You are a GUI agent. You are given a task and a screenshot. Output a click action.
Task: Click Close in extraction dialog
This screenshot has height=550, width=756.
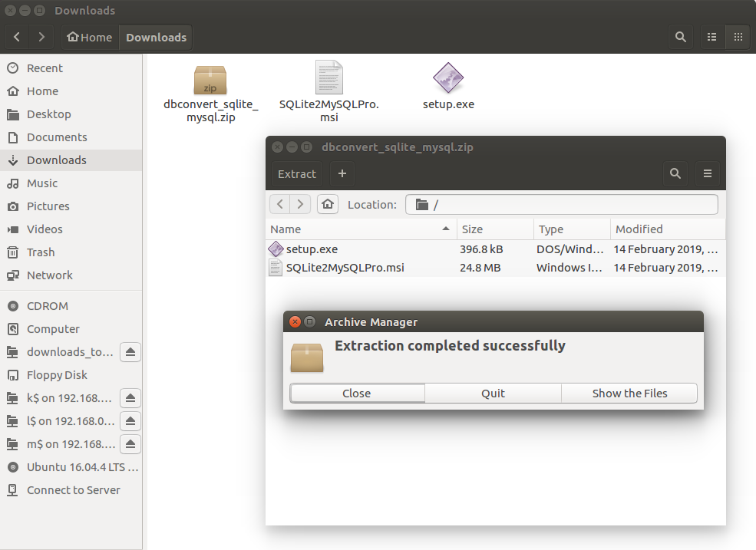point(357,394)
